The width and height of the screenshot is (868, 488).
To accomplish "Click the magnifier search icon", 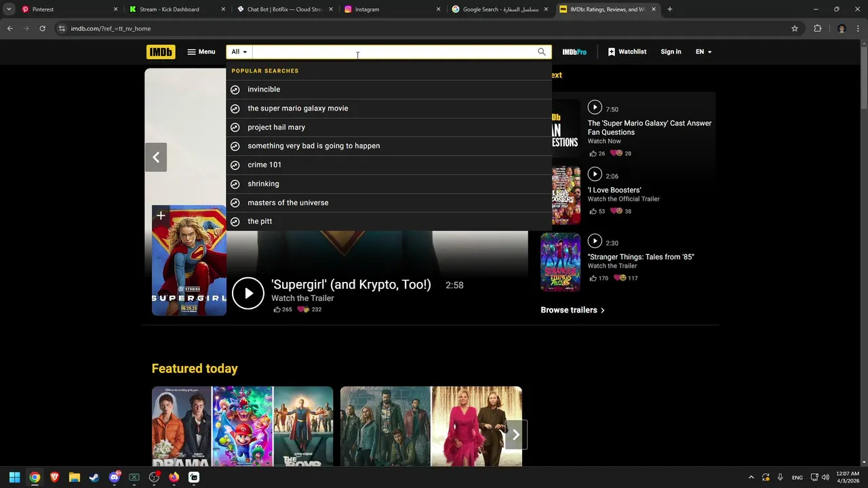I will pos(542,52).
